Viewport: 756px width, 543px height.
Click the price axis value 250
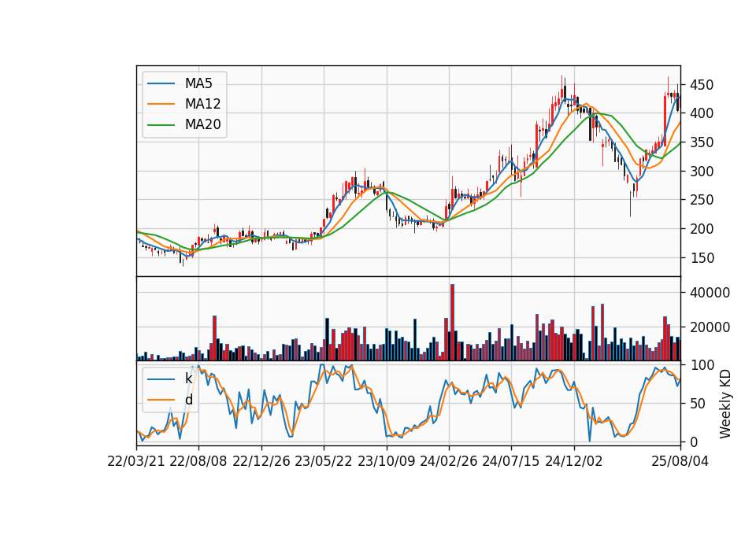click(702, 200)
